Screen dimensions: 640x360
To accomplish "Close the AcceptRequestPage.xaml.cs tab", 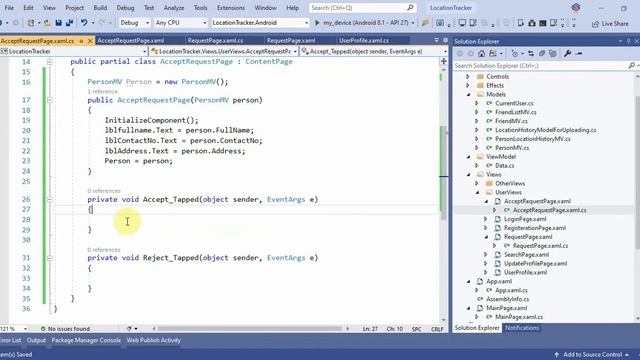I will 90,41.
